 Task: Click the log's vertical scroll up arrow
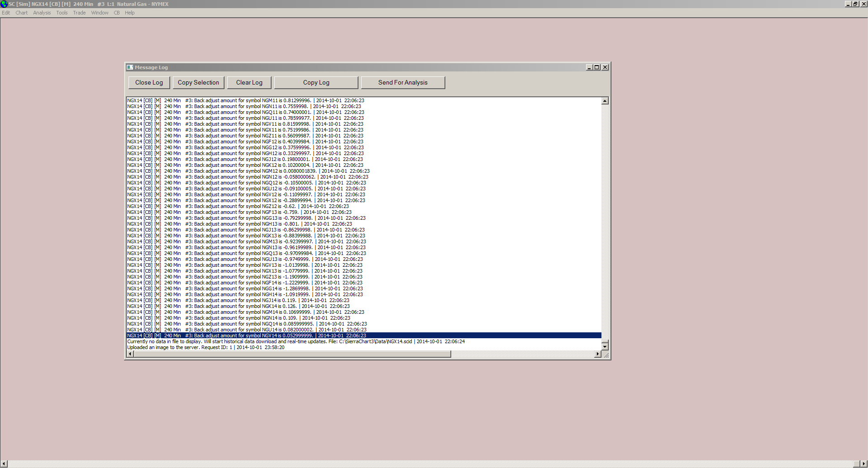pyautogui.click(x=605, y=101)
